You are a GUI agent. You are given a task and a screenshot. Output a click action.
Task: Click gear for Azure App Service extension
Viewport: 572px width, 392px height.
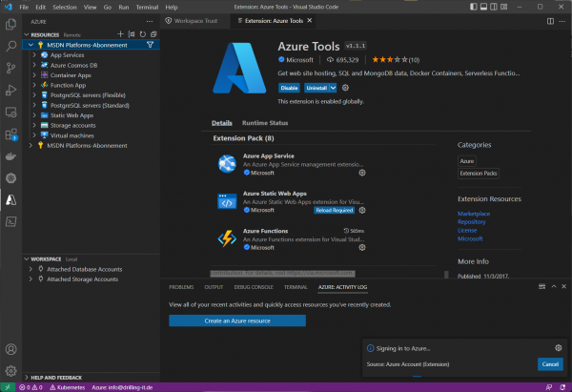362,173
